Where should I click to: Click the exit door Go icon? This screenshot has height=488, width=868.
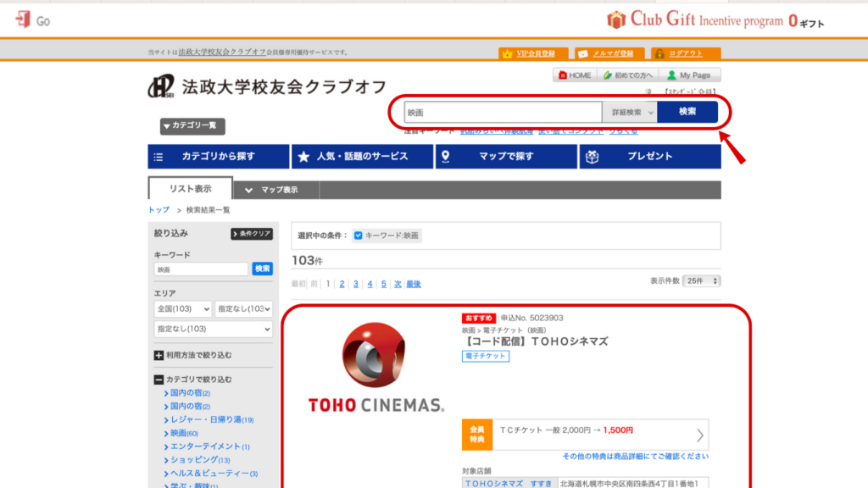23,20
